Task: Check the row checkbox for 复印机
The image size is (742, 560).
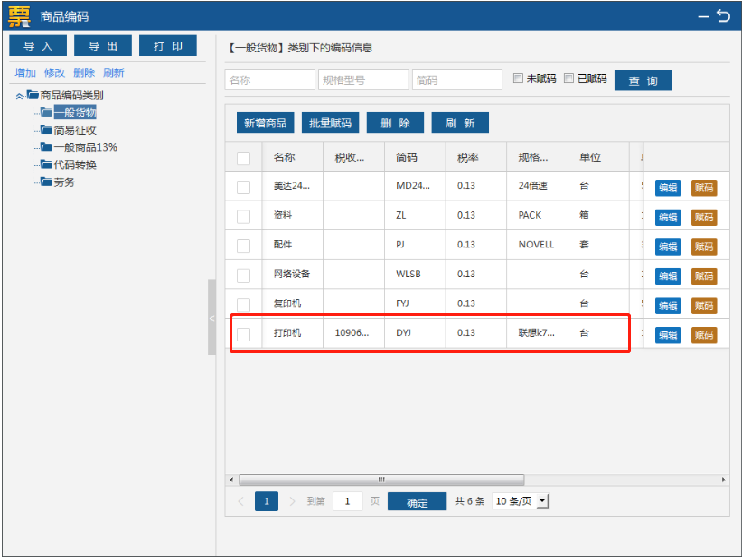Action: pos(244,304)
